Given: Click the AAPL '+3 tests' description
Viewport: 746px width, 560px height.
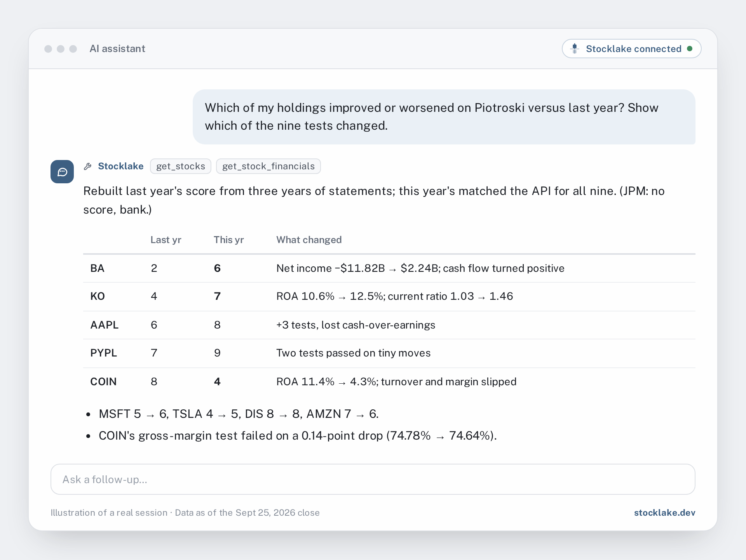Looking at the screenshot, I should [356, 325].
